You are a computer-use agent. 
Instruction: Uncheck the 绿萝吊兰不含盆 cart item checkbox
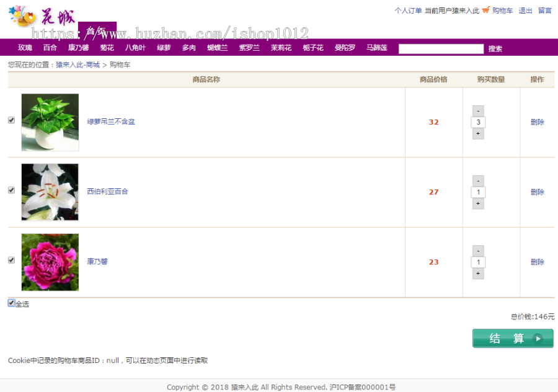pos(11,120)
